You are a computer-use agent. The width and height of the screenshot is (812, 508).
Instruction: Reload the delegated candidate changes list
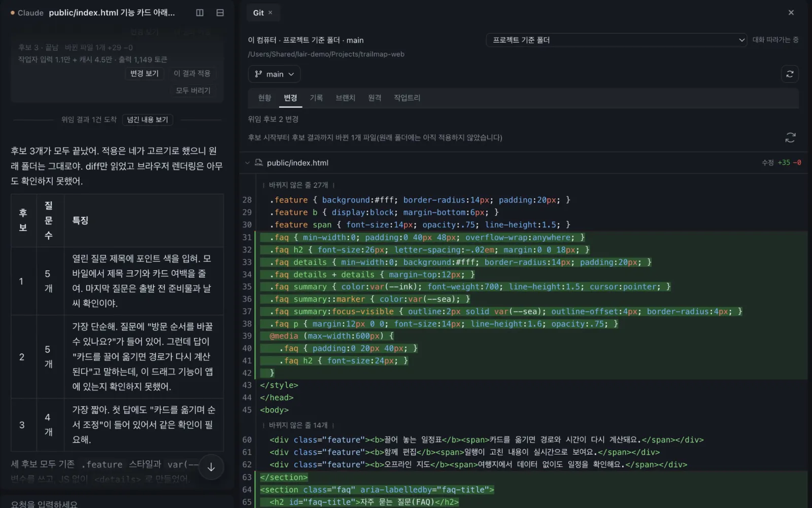tap(790, 138)
